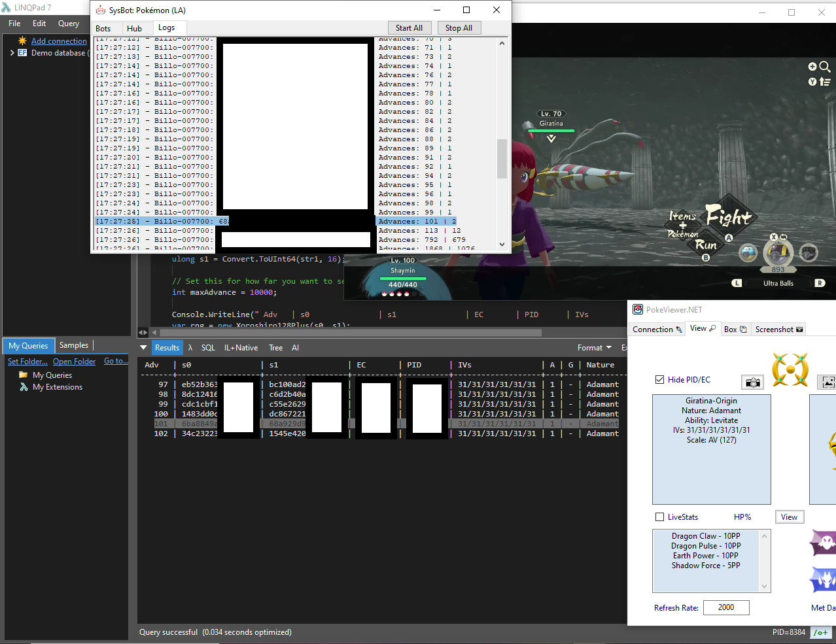The height and width of the screenshot is (644, 836).
Task: Click the gold four-blade mark icon in PokeViewer
Action: point(790,369)
